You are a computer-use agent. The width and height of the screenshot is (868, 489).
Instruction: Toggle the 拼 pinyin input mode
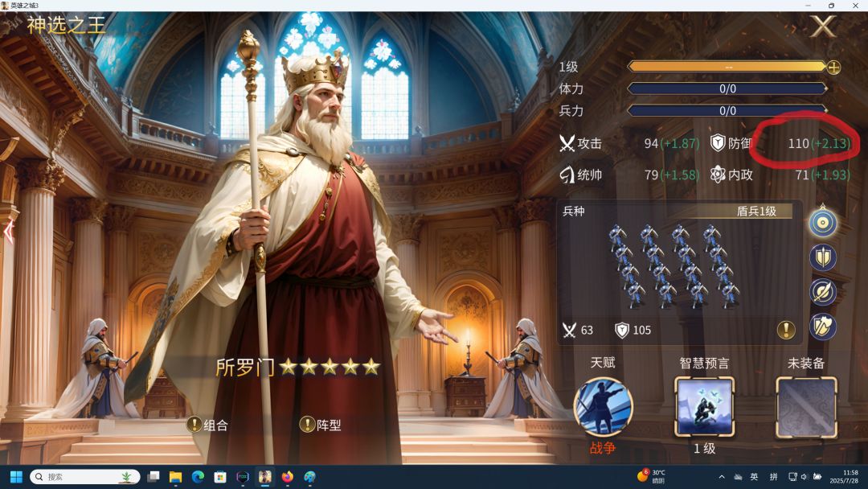[x=773, y=477]
